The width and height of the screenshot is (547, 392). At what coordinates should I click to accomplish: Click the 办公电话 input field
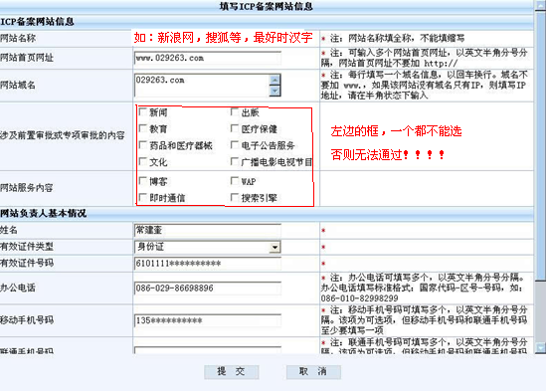pos(208,289)
